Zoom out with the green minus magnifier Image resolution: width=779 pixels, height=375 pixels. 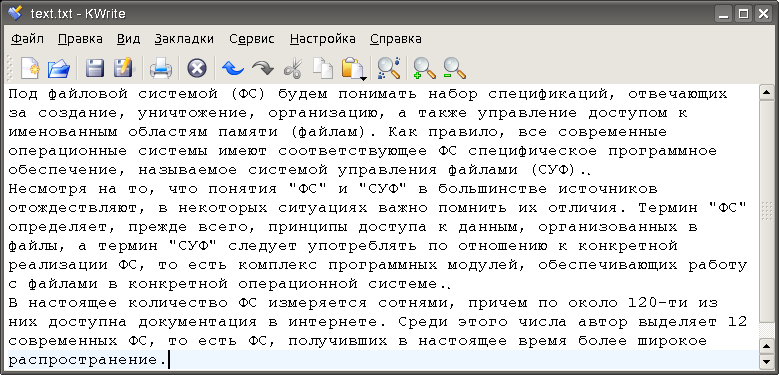[455, 68]
